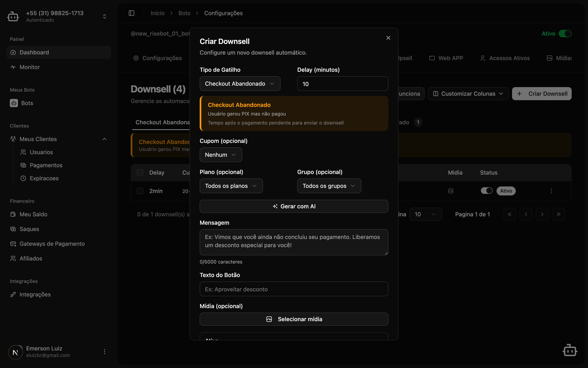
Task: Open Dashboard from the sidebar
Action: 59,52
